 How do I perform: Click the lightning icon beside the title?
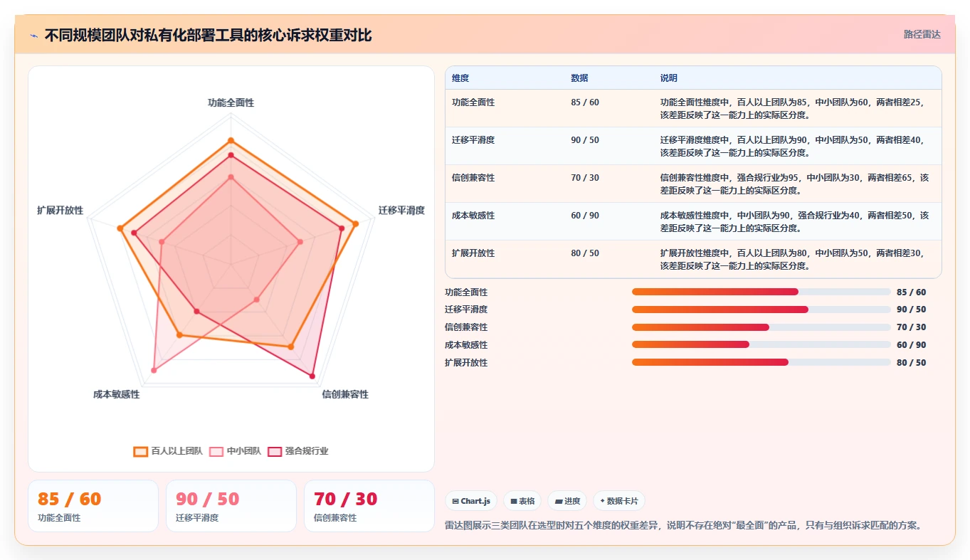click(x=33, y=36)
